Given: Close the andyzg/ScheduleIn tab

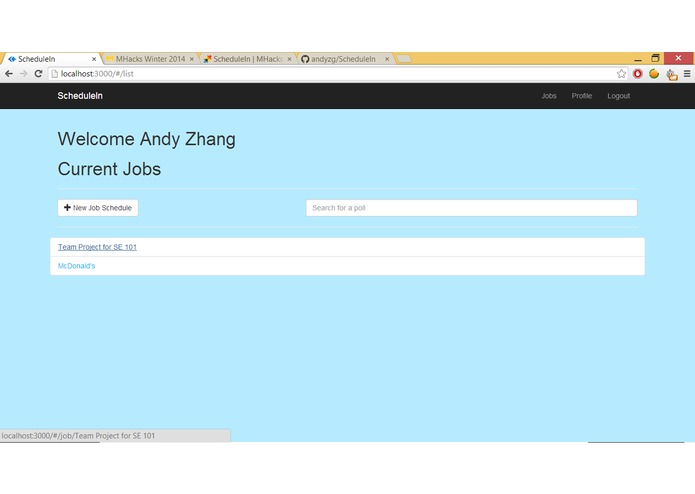Looking at the screenshot, I should coord(387,59).
